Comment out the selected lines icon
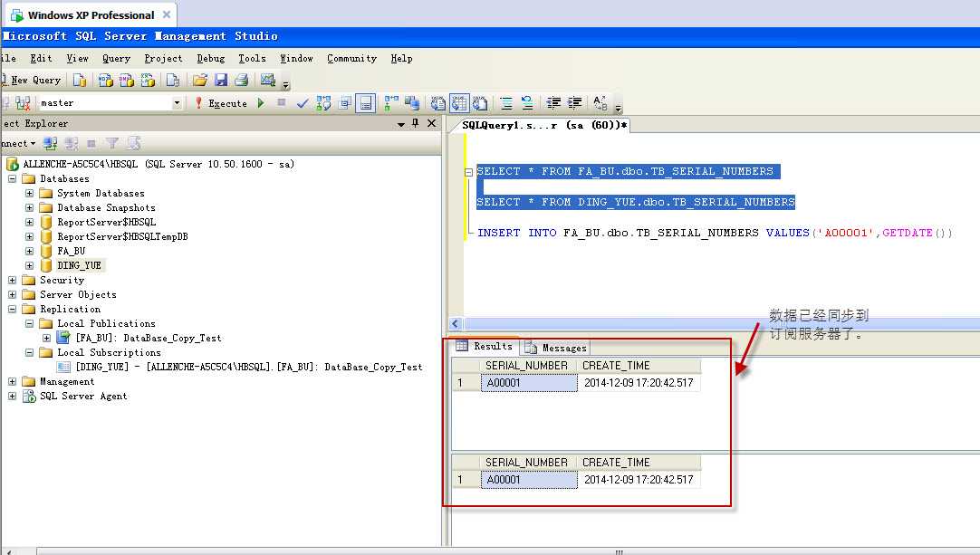Viewport: 980px width, 555px height. click(x=506, y=103)
